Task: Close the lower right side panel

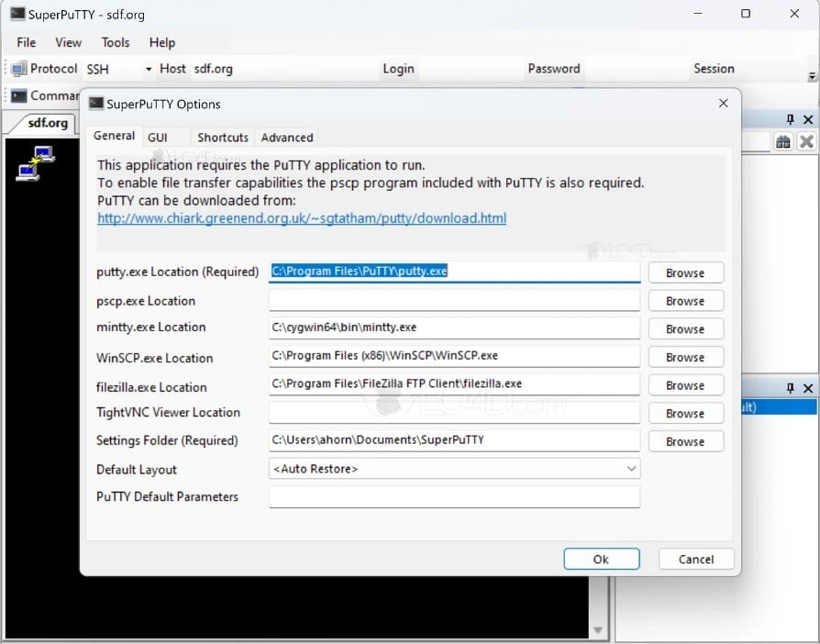Action: 808,388
